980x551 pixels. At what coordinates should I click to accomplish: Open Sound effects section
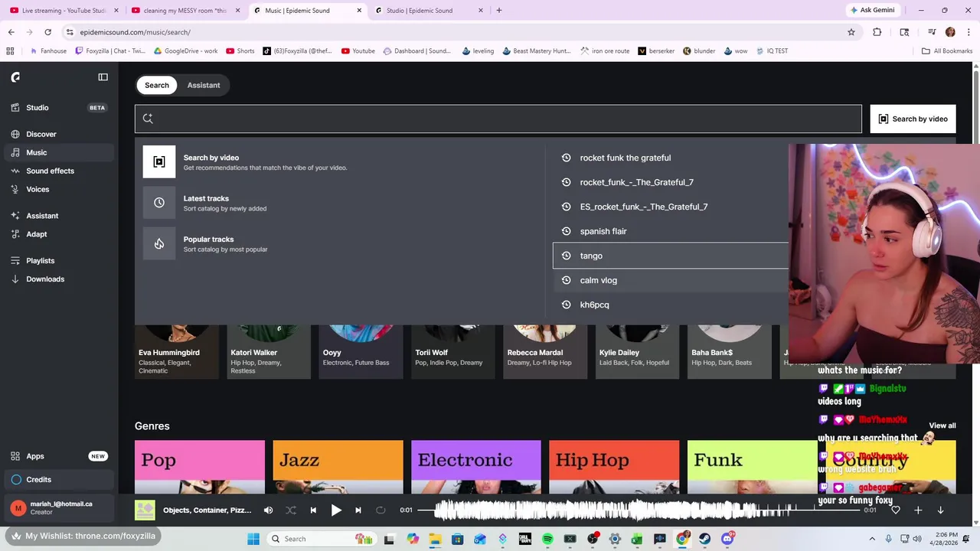(x=59, y=171)
